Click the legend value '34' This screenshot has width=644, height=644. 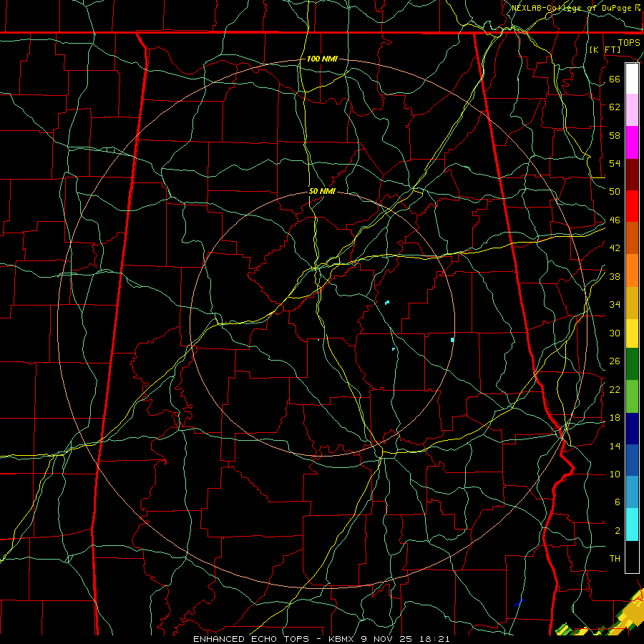point(615,305)
